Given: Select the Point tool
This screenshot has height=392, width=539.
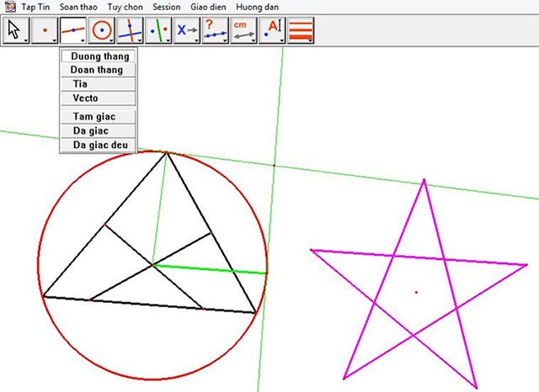Looking at the screenshot, I should 45,31.
